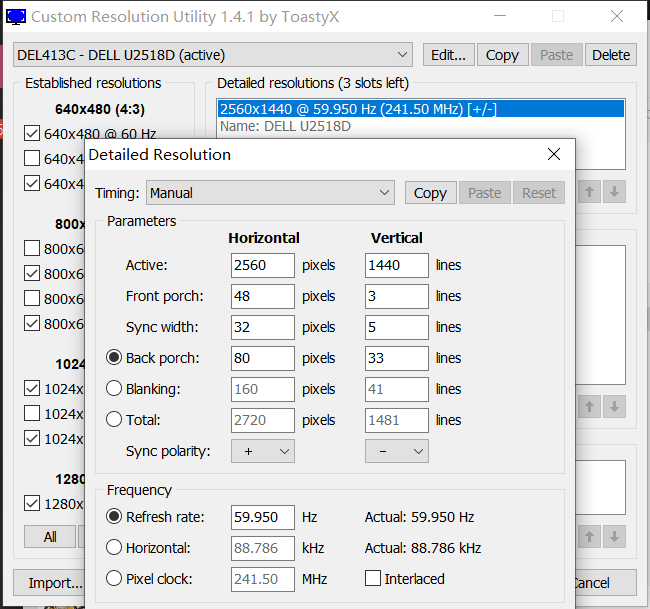This screenshot has height=609, width=650.
Task: Click the CRU monitor app icon in title bar
Action: tap(16, 17)
